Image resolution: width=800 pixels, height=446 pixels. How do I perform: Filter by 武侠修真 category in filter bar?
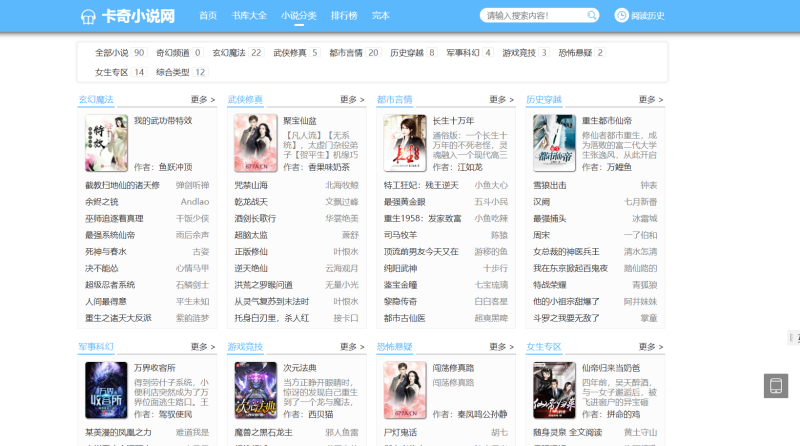pos(290,53)
